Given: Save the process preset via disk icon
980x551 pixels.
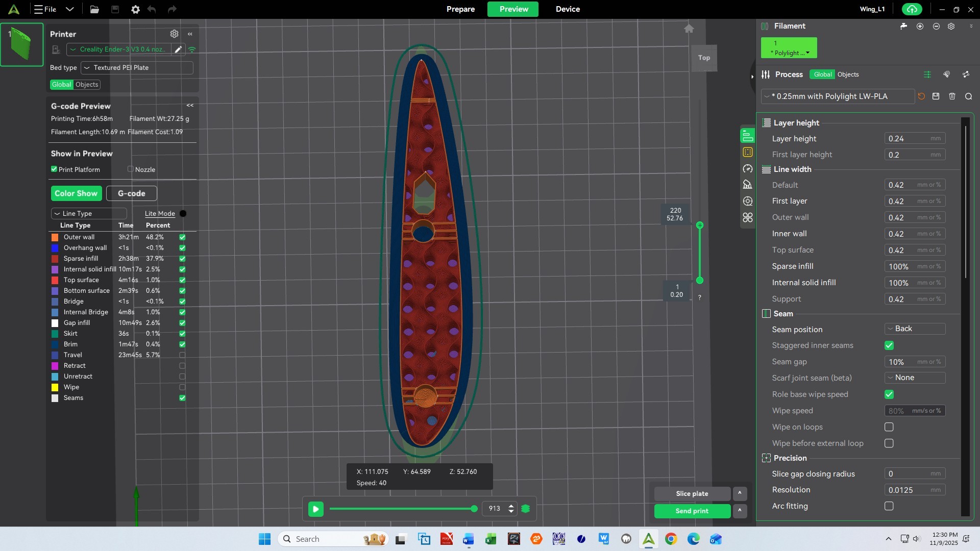Looking at the screenshot, I should [936, 96].
